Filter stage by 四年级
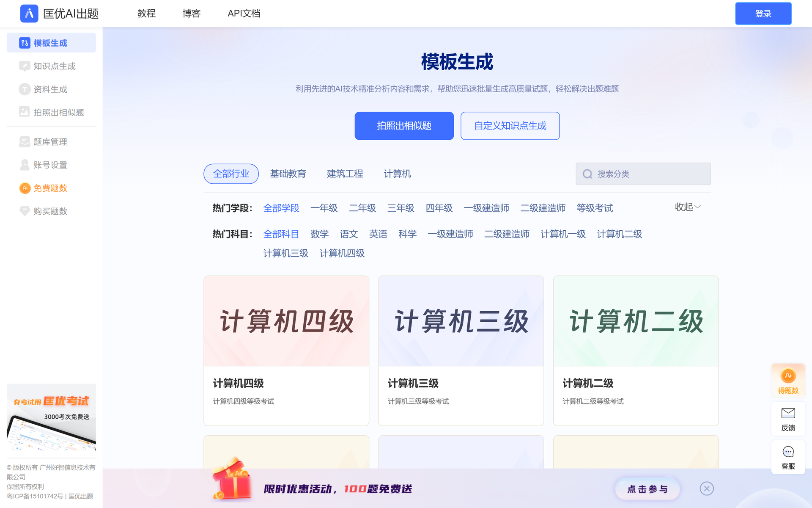Viewport: 812px width, 508px height. coord(439,208)
